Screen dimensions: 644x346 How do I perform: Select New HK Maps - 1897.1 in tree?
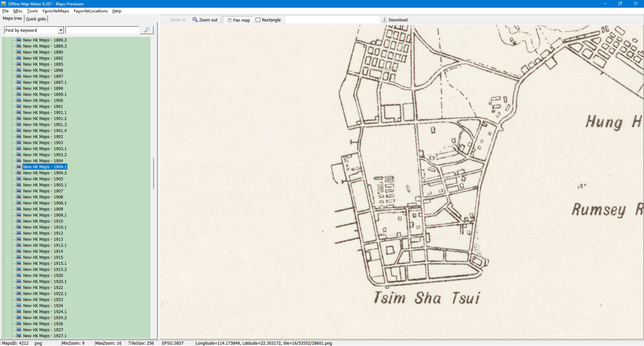pos(45,82)
